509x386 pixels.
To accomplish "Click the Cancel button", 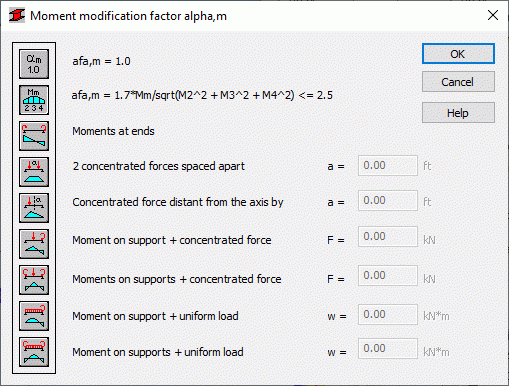I will tap(458, 82).
